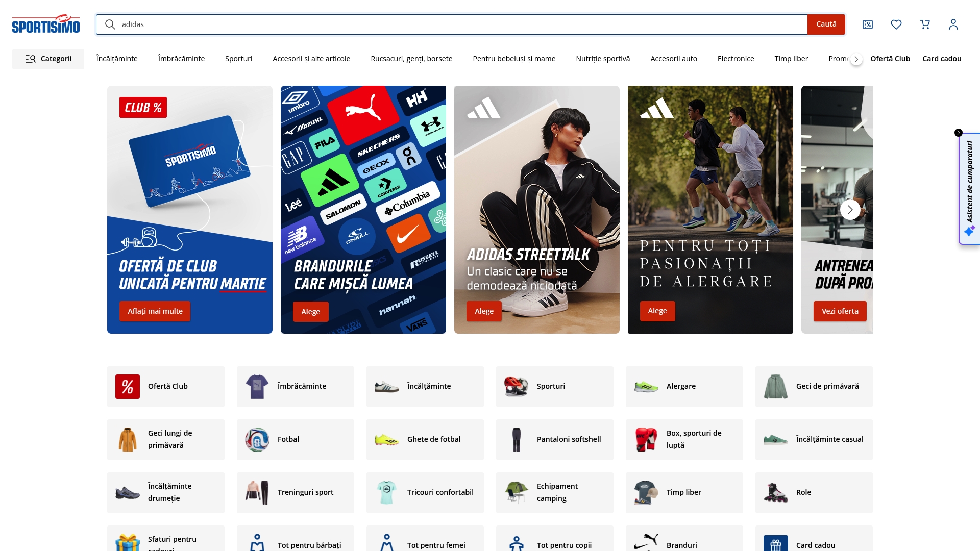980x551 pixels.
Task: Open the promo codes percent icon
Action: pos(868,24)
